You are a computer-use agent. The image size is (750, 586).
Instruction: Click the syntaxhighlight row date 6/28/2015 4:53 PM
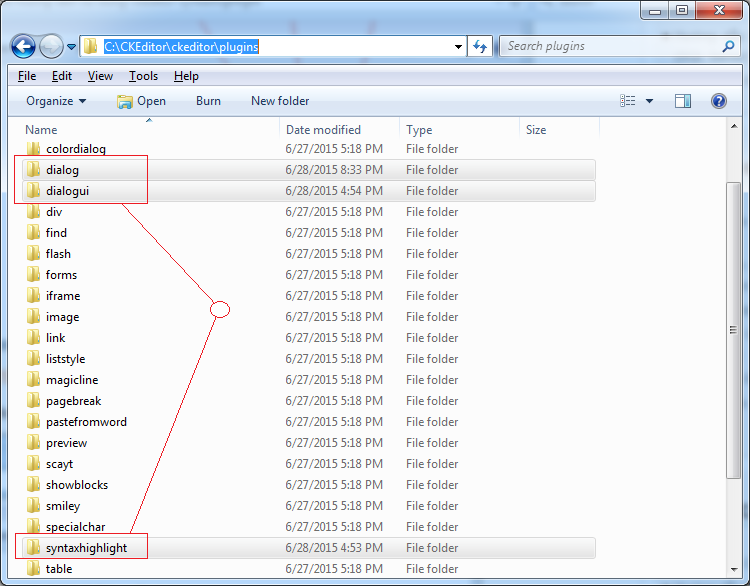(334, 548)
